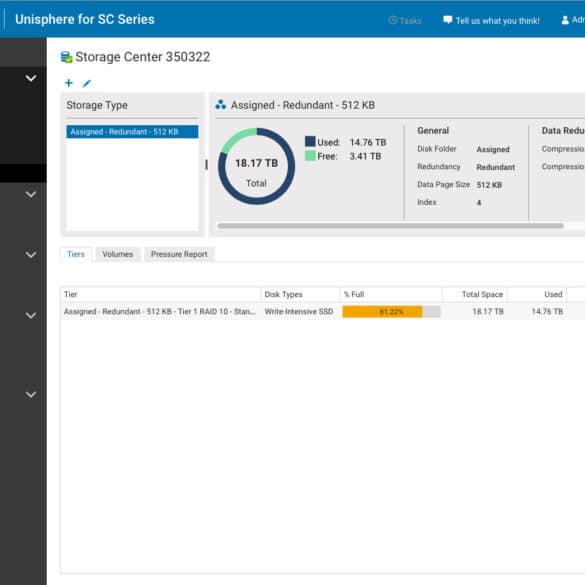Click the Free 3.41 TB legend value
Image resolution: width=585 pixels, height=585 pixels.
365,156
